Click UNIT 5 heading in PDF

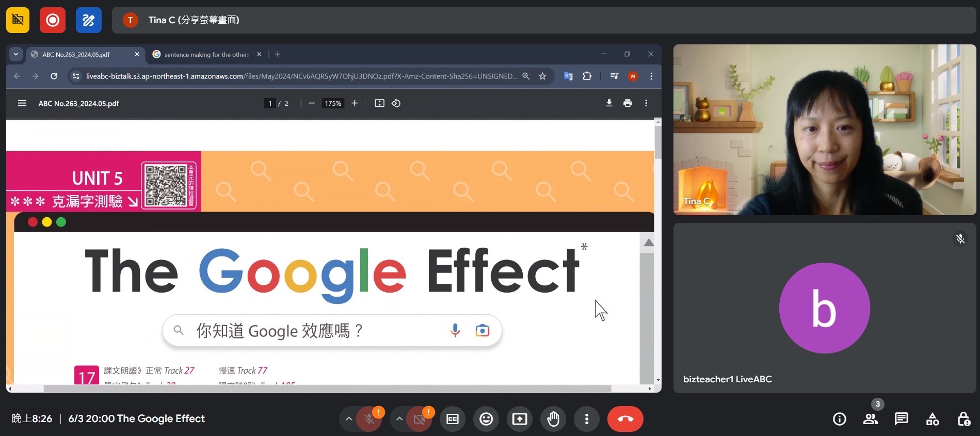(x=97, y=179)
